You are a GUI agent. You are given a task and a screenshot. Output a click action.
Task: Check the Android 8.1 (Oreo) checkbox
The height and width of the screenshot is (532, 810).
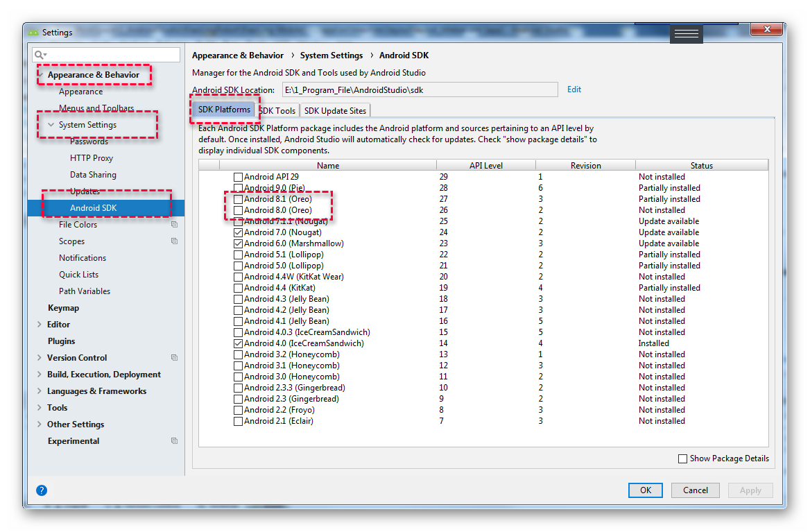(x=238, y=198)
